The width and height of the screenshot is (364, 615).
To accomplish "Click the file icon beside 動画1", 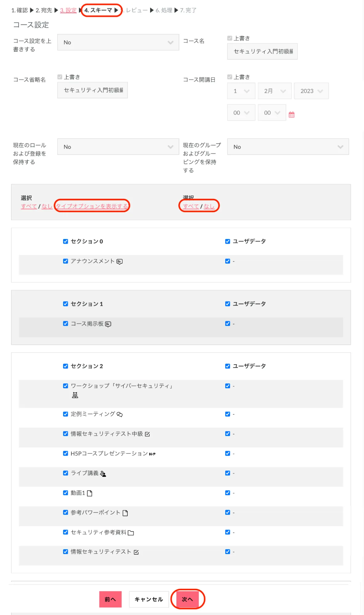I will 90,493.
